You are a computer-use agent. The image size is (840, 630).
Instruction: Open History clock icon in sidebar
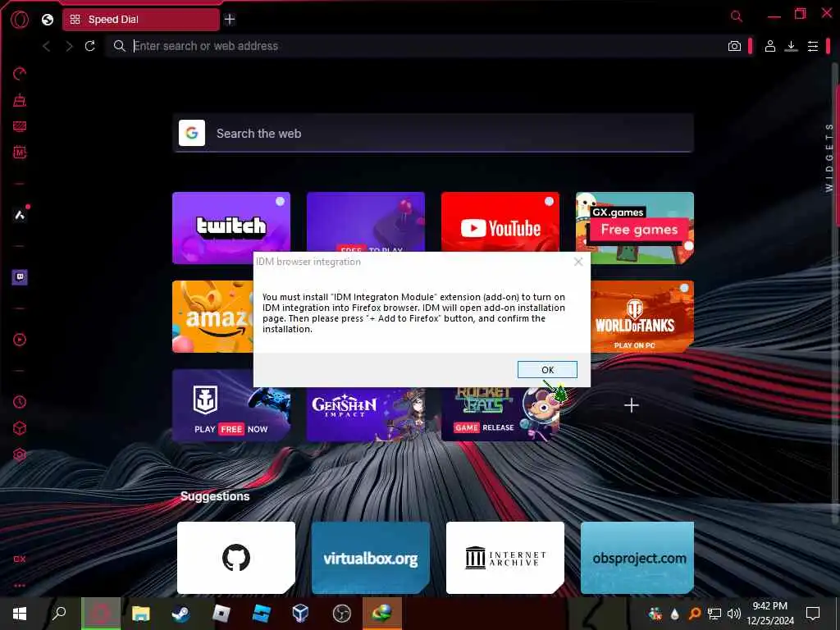20,402
